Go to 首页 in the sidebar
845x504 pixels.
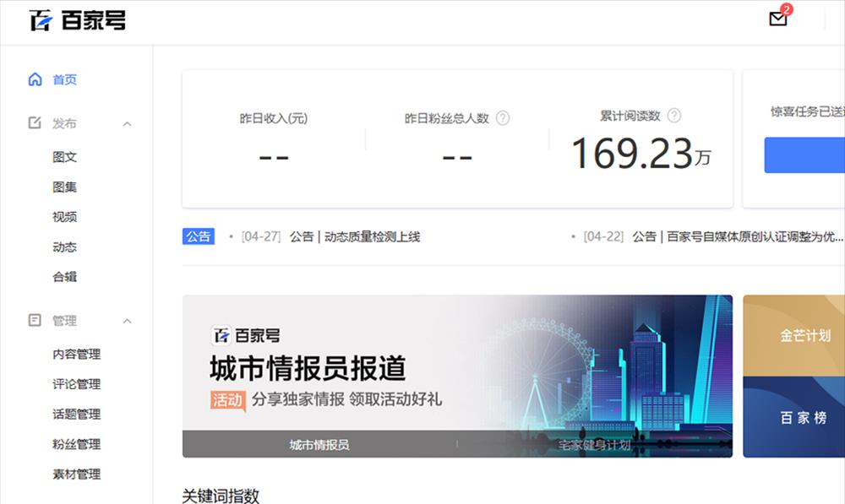65,79
